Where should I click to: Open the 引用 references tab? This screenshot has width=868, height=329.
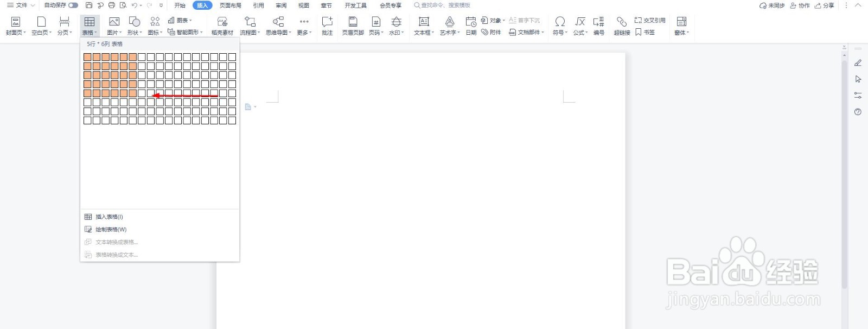click(259, 5)
